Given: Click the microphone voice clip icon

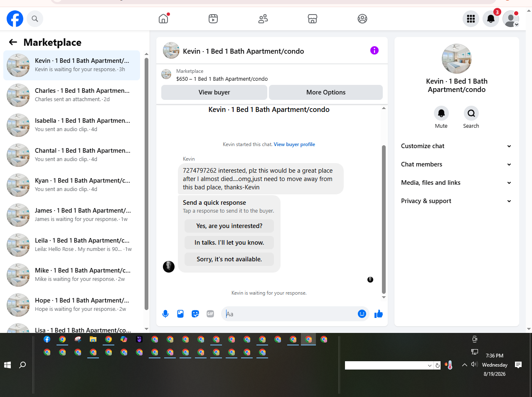Looking at the screenshot, I should (x=165, y=314).
